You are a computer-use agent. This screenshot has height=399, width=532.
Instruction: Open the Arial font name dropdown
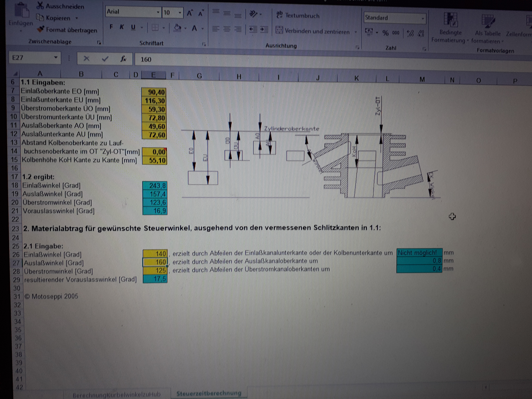(158, 12)
